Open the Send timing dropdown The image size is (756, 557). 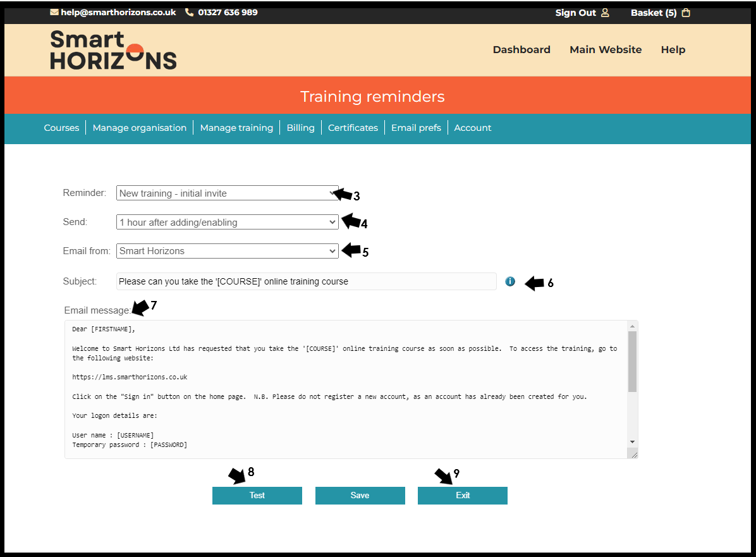(x=227, y=222)
